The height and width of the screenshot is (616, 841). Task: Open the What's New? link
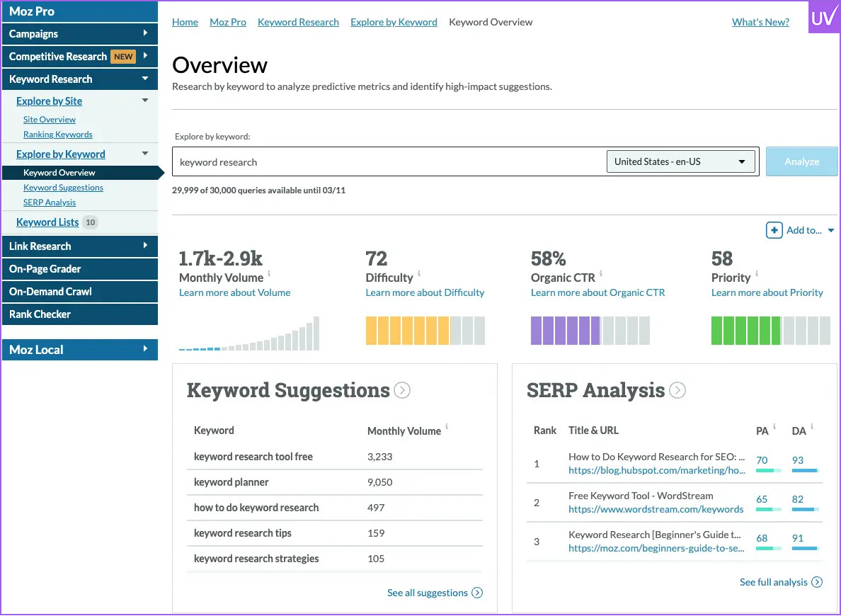tap(760, 22)
